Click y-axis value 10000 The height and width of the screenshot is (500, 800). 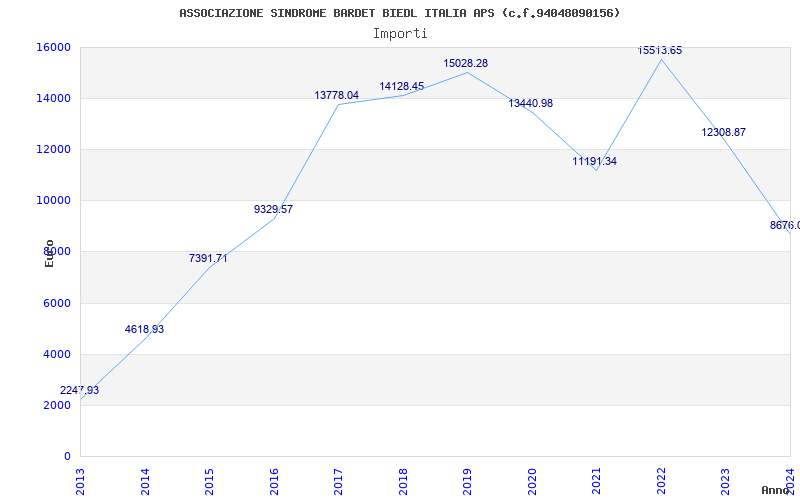[x=53, y=201]
